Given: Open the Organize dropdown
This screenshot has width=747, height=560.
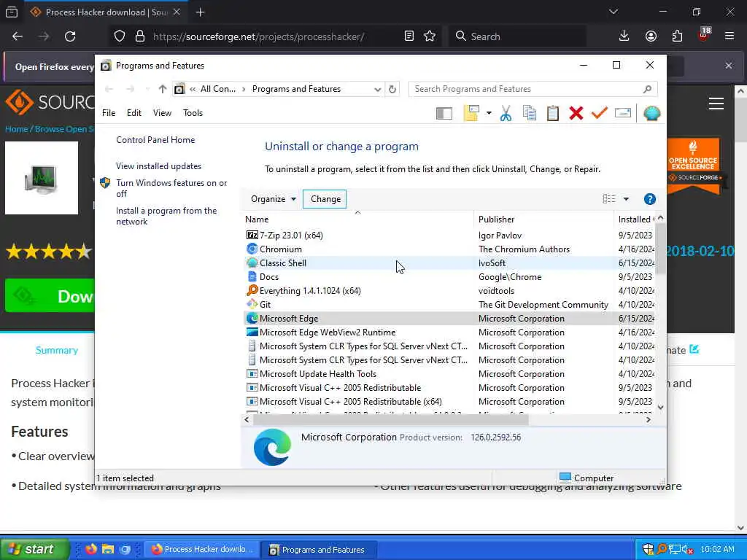Looking at the screenshot, I should (x=274, y=199).
